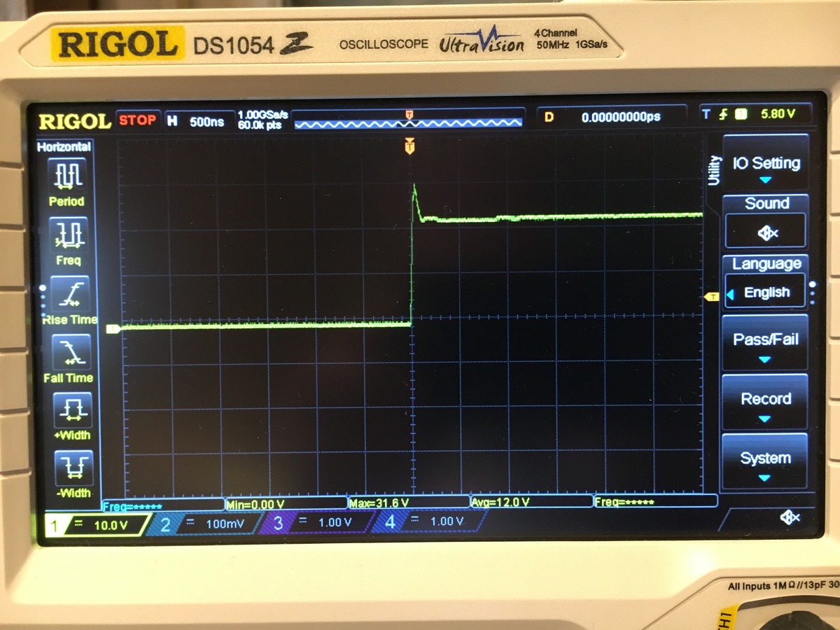Viewport: 840px width, 630px height.
Task: Select channel 4 1.00V tab
Action: pyautogui.click(x=428, y=521)
